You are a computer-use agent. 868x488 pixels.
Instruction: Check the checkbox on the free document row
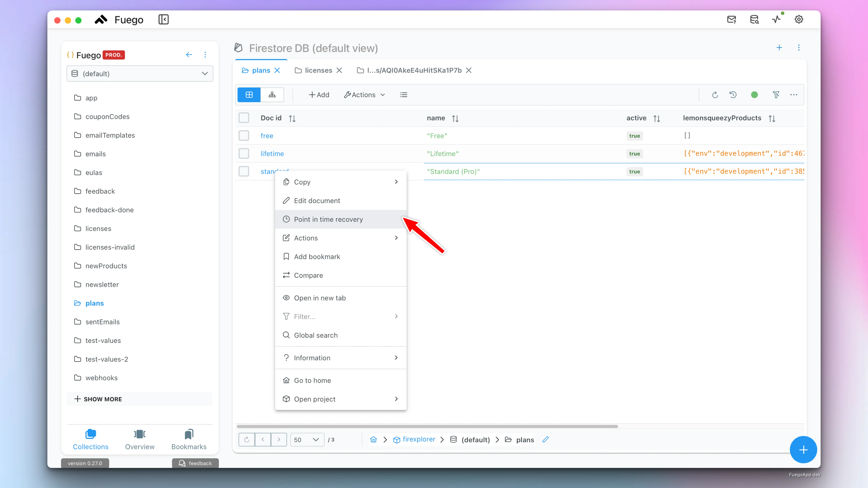click(244, 135)
